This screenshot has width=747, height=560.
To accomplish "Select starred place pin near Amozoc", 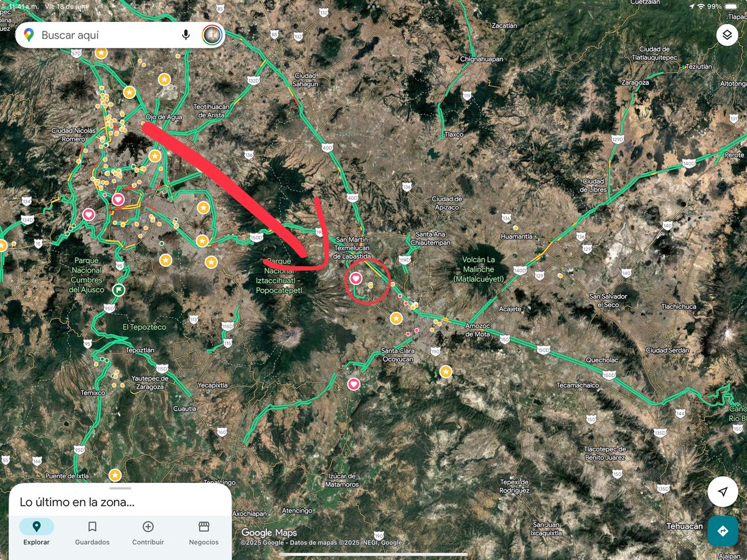I will pyautogui.click(x=446, y=371).
